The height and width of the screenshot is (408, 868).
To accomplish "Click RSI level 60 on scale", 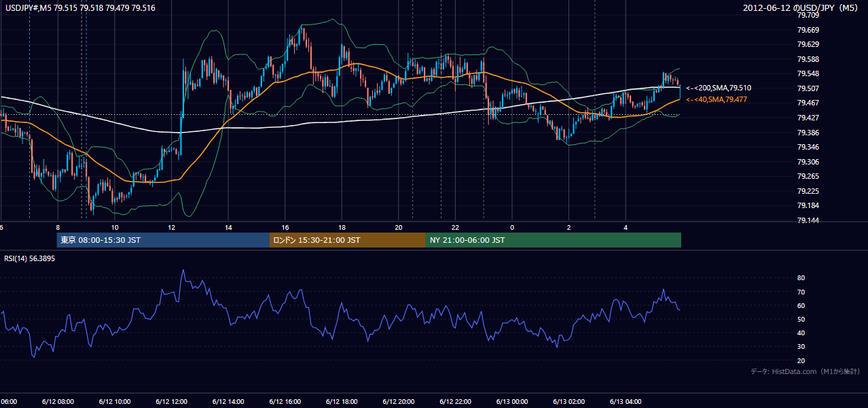I will click(x=801, y=305).
